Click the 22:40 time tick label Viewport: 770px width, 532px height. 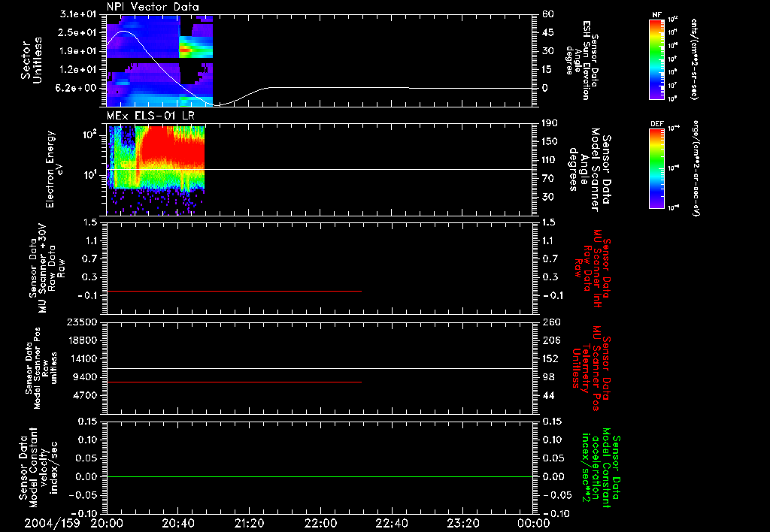click(x=391, y=523)
